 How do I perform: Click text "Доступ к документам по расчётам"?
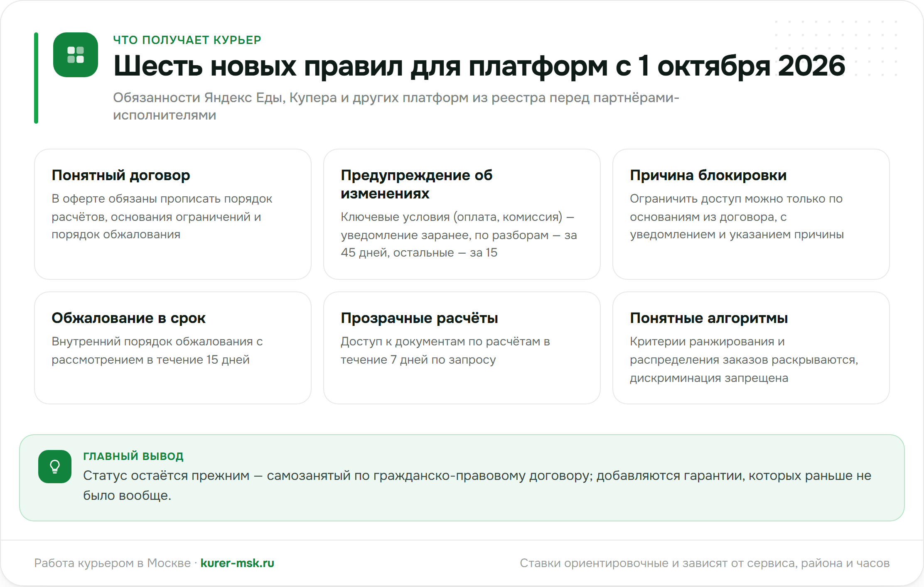point(441,342)
